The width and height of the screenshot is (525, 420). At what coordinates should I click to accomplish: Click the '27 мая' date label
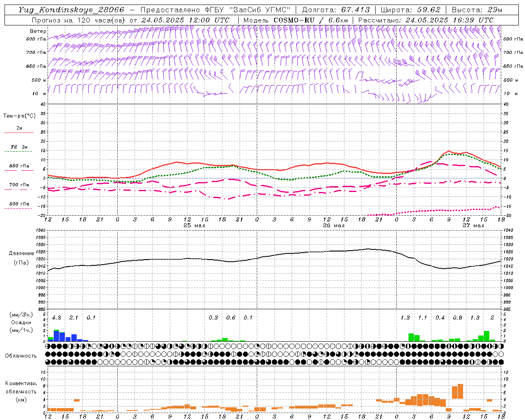click(x=473, y=226)
